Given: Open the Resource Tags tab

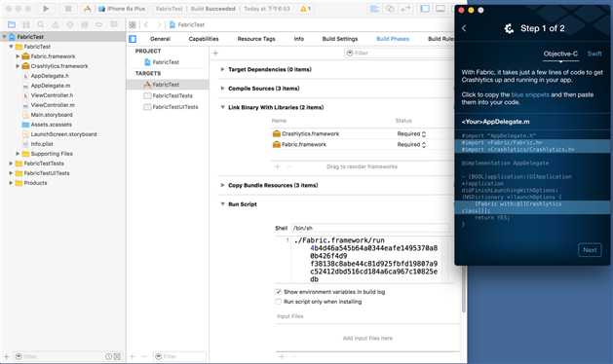Looking at the screenshot, I should coord(256,39).
